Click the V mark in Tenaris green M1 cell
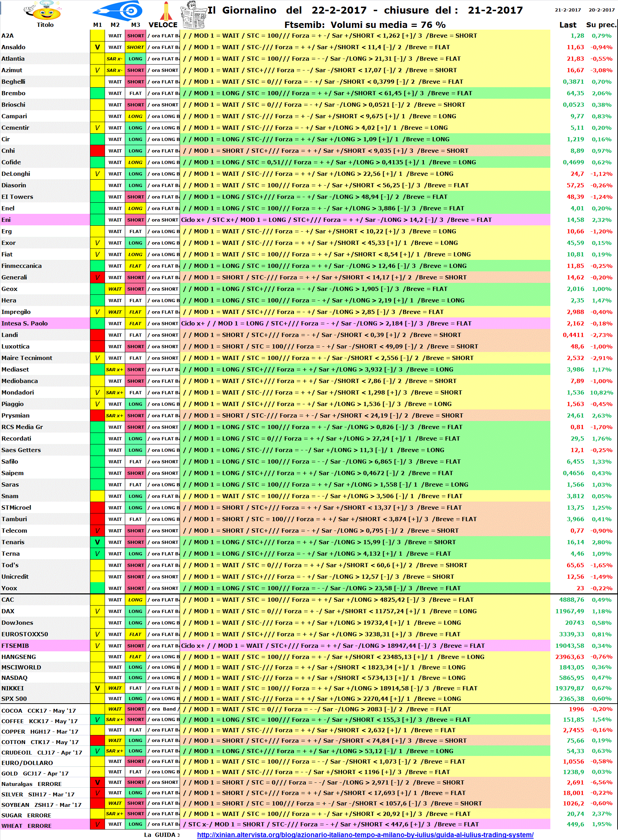618x840 pixels. [x=97, y=542]
